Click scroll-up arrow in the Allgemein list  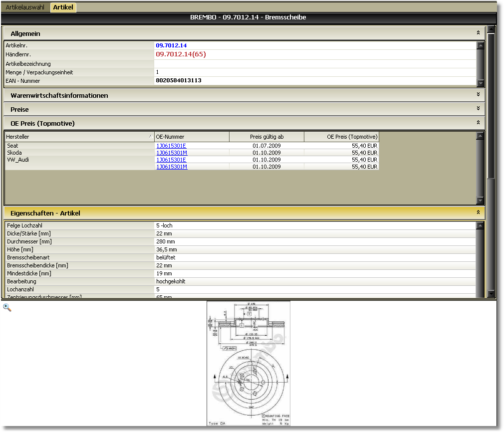[481, 45]
